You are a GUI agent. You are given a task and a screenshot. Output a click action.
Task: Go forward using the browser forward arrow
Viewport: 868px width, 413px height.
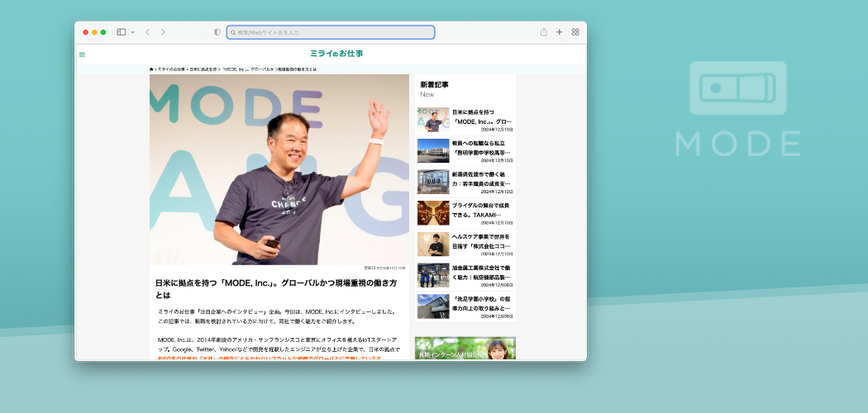163,32
